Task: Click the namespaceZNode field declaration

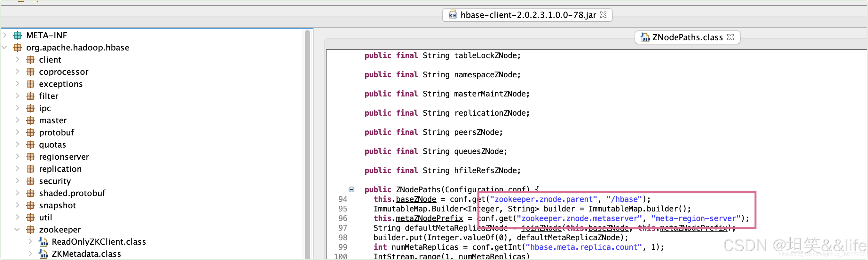Action: pos(442,75)
